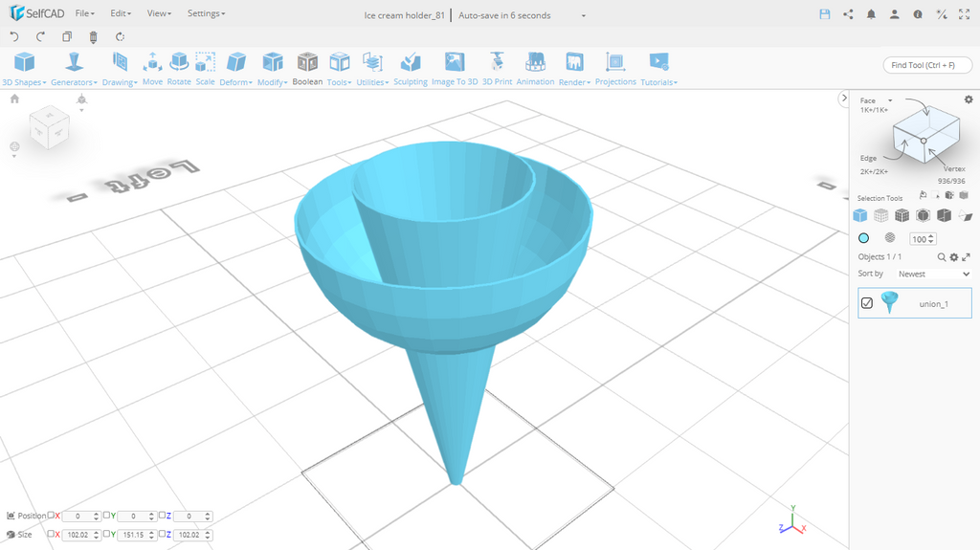980x550 pixels.
Task: Open the Deform tool
Action: coord(235,70)
